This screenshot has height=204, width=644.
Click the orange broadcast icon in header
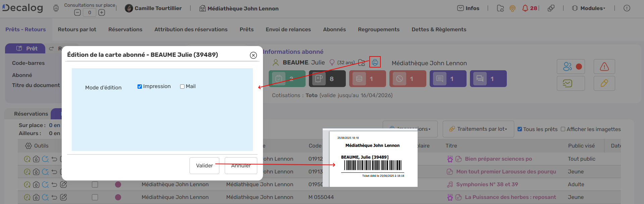(512, 8)
